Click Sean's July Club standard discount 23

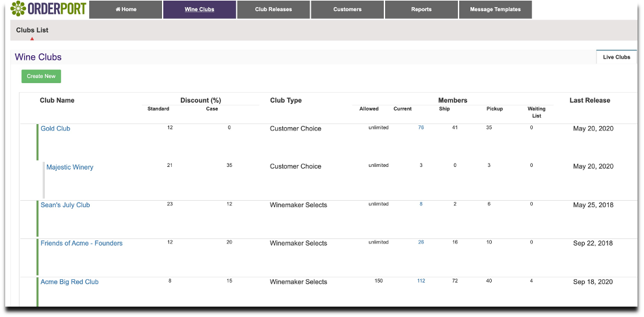point(170,204)
